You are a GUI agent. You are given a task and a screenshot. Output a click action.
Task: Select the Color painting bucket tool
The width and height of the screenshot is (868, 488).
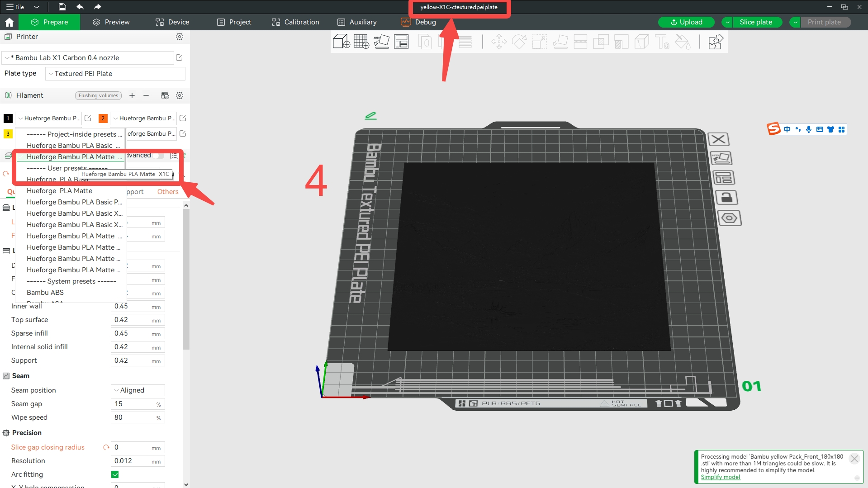(x=683, y=42)
